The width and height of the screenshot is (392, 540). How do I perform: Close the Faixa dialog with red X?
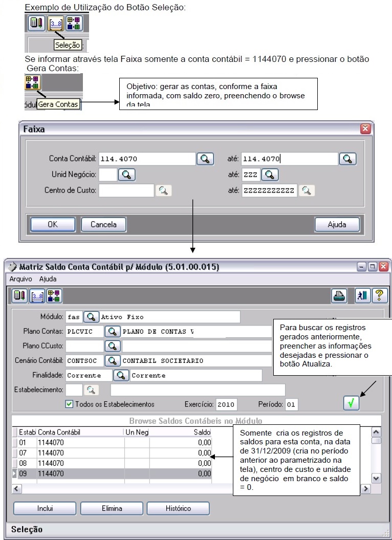point(365,129)
